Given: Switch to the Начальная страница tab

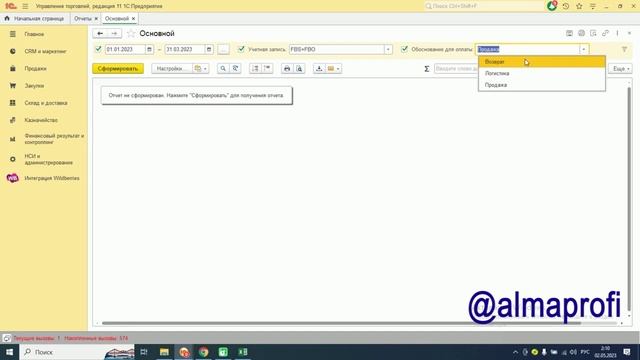Looking at the screenshot, I should pos(35,19).
